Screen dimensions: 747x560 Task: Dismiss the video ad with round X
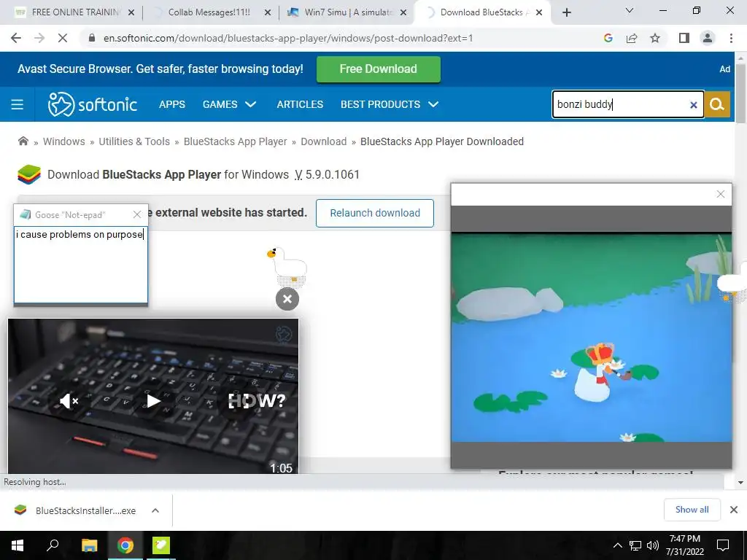point(287,299)
